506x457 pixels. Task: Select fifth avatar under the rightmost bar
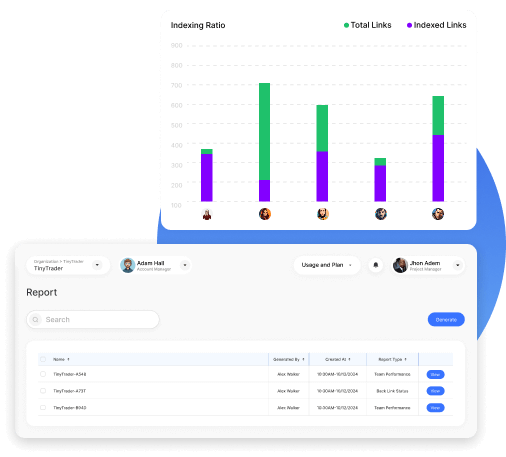[438, 214]
